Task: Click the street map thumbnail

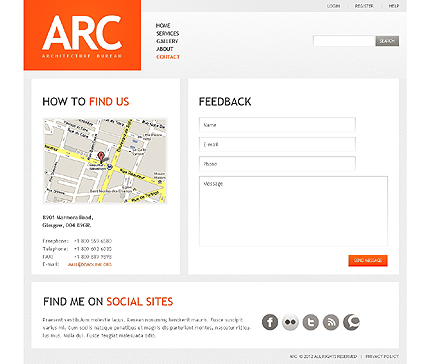Action: (x=105, y=161)
